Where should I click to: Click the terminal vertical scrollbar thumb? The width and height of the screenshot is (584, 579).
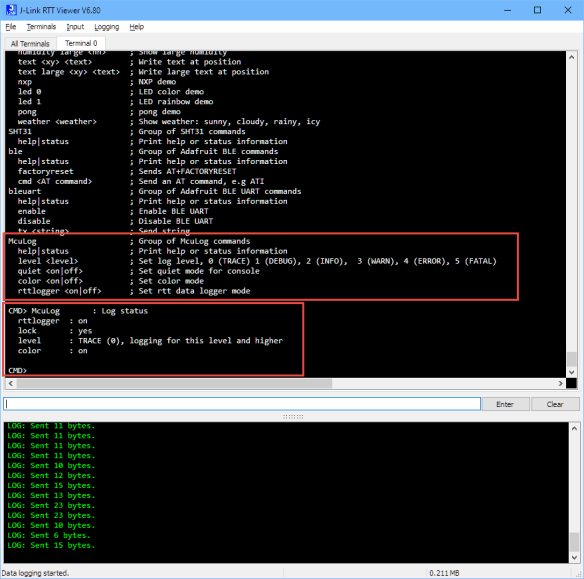[572, 359]
